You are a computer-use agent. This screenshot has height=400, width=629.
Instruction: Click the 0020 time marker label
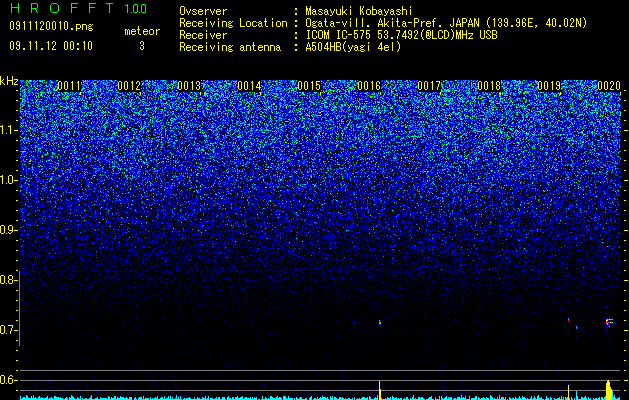[609, 86]
